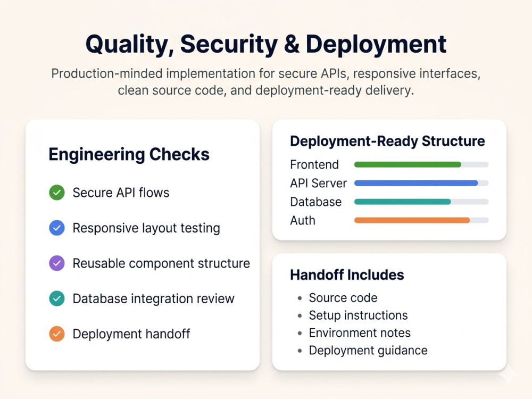The image size is (532, 399).
Task: Click the 'Handoff Includes' heading
Action: click(347, 275)
